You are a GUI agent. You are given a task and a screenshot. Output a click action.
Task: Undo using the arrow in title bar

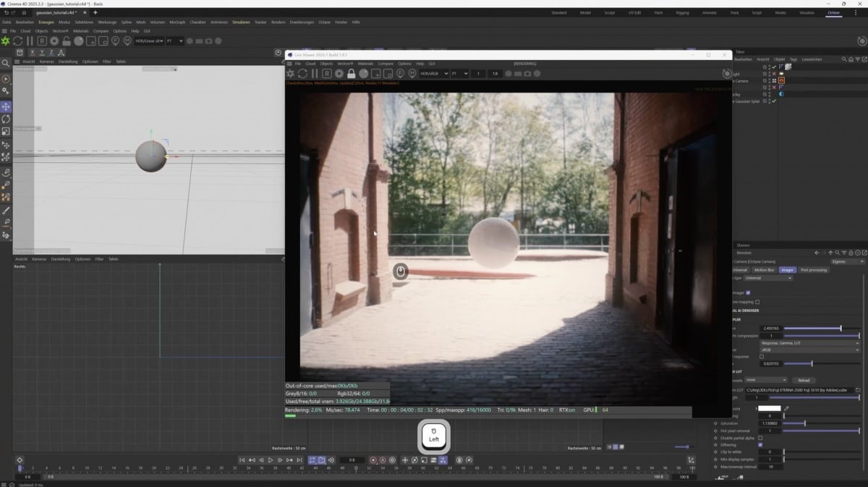5,12
